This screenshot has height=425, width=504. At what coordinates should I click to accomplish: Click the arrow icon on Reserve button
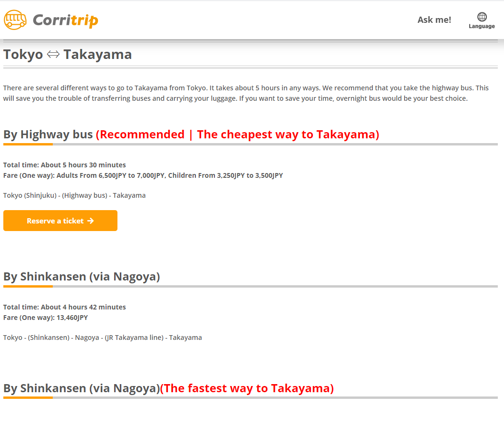91,221
